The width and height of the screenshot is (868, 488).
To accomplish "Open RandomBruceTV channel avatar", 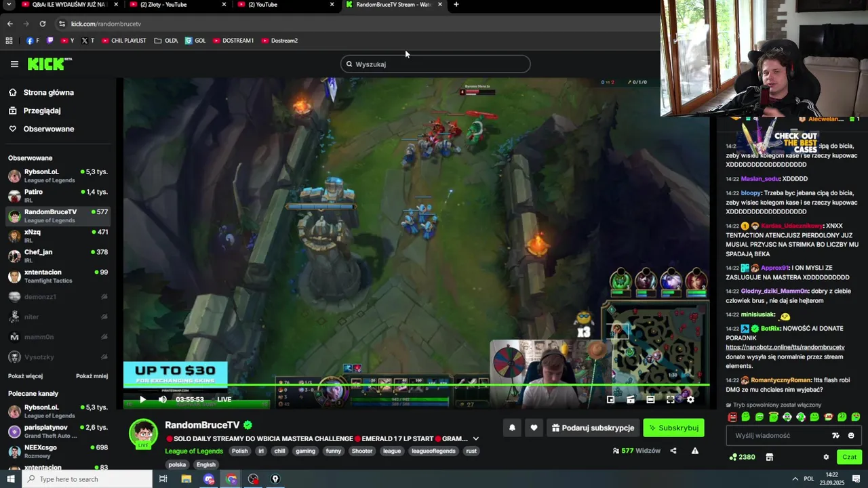I will tap(144, 434).
